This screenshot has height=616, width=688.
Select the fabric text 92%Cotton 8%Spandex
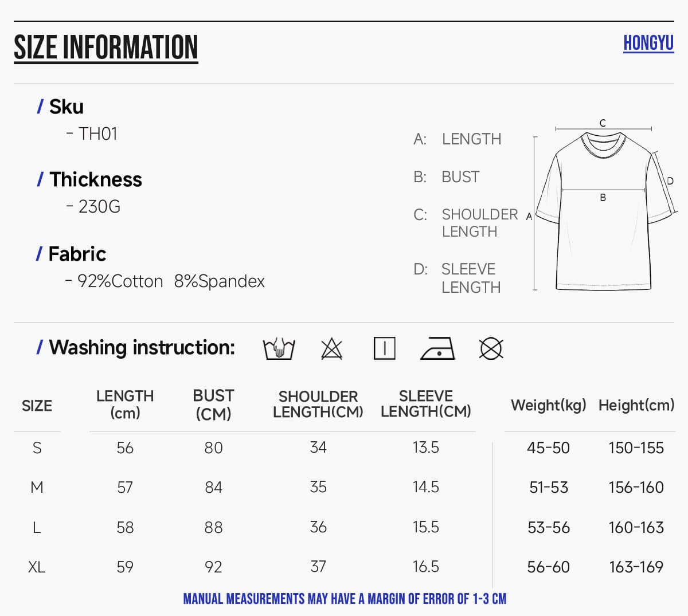(171, 281)
